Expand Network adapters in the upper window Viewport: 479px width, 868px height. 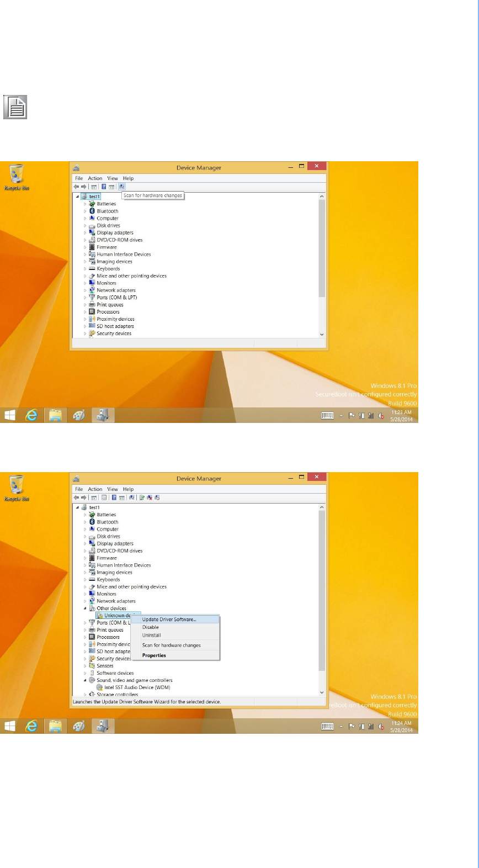click(x=85, y=290)
